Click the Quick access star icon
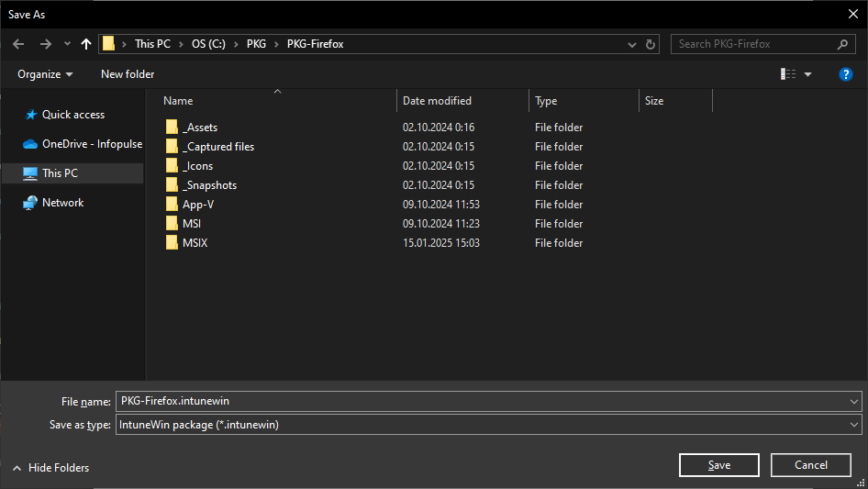 coord(31,115)
